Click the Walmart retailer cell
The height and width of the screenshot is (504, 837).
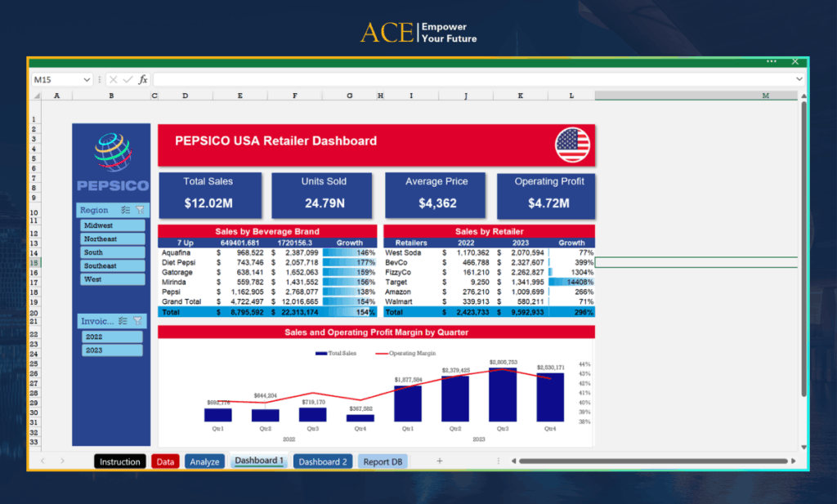[x=398, y=302]
